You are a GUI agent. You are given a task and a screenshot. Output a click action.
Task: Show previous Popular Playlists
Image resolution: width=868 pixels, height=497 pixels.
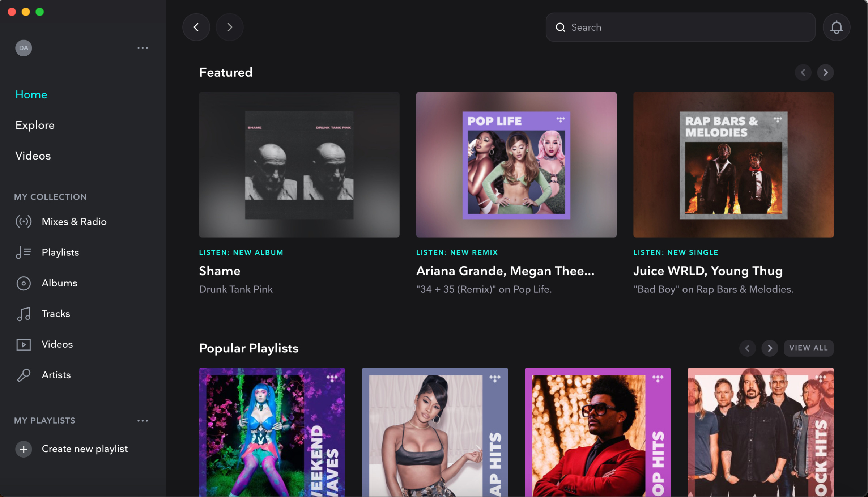pos(747,348)
